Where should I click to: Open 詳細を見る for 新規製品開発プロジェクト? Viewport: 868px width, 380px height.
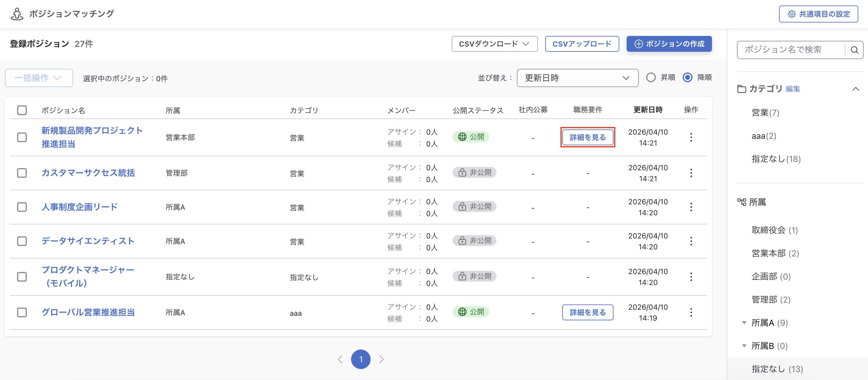[587, 137]
